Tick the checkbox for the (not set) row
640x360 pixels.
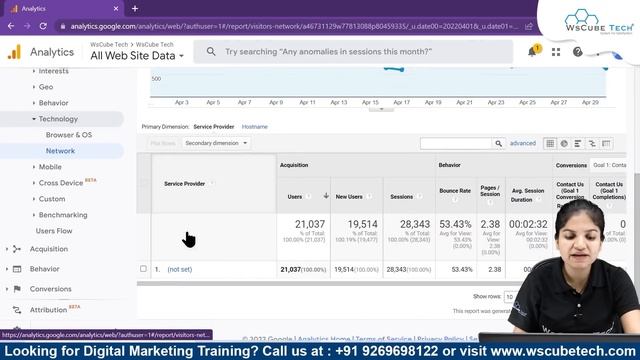pyautogui.click(x=143, y=269)
